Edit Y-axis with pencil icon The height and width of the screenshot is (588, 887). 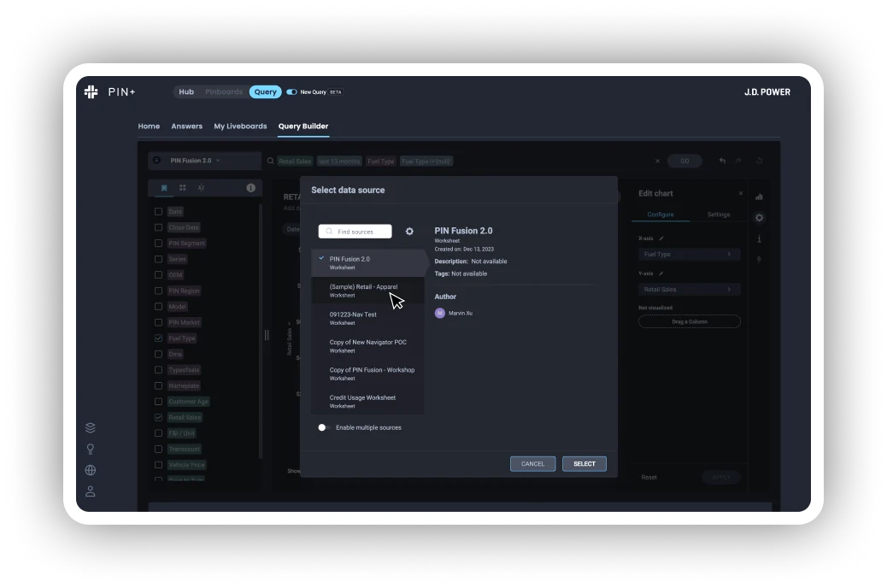click(661, 273)
